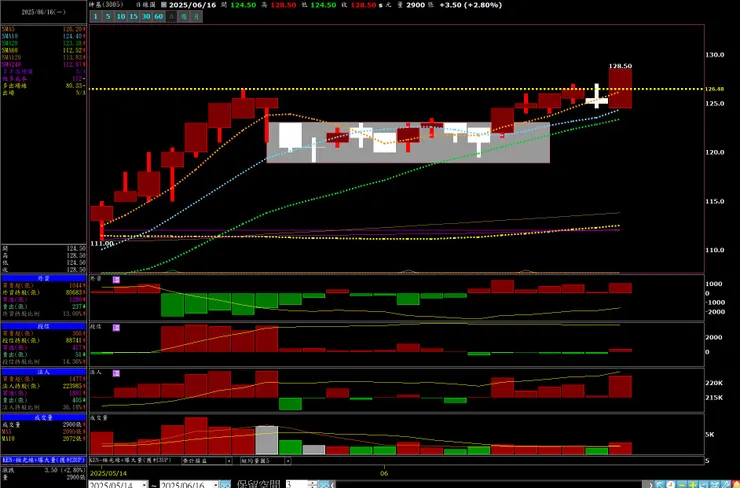Screen dimensions: 740x488
Task: Click the latest red candlestick at 128.50
Action: (x=620, y=89)
